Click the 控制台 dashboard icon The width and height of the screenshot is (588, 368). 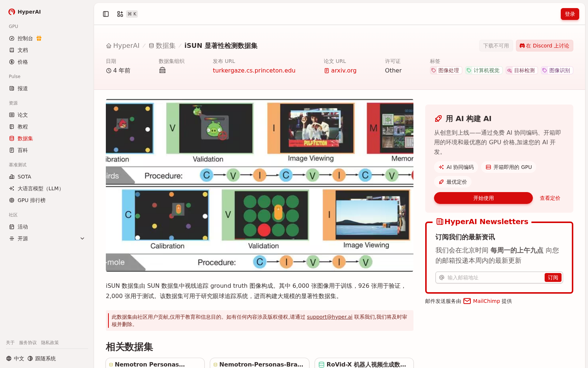pyautogui.click(x=12, y=38)
